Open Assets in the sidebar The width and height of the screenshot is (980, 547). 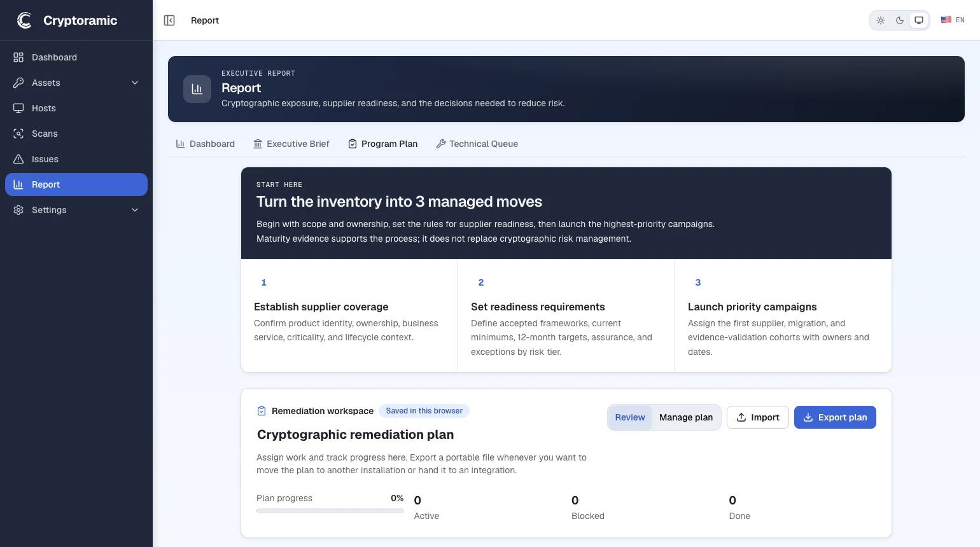click(76, 83)
